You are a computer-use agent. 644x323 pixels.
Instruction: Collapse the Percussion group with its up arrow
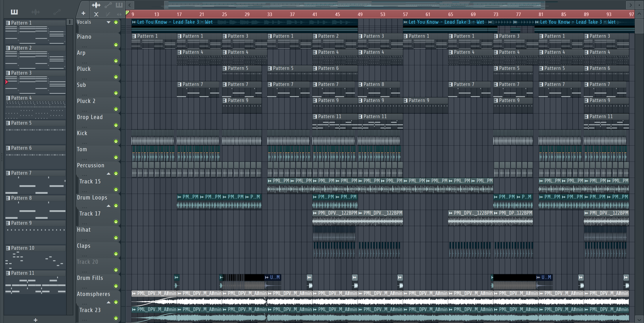tap(108, 174)
